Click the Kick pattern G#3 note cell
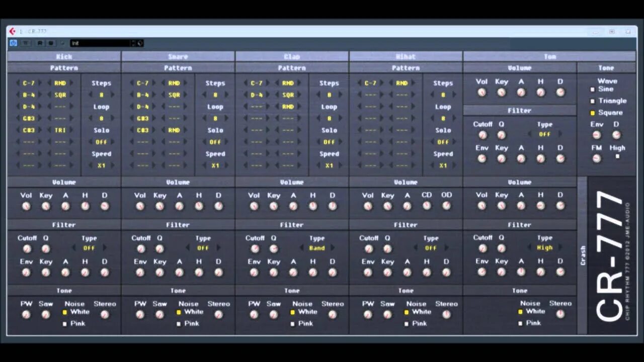This screenshot has height=362, width=644. coord(29,119)
